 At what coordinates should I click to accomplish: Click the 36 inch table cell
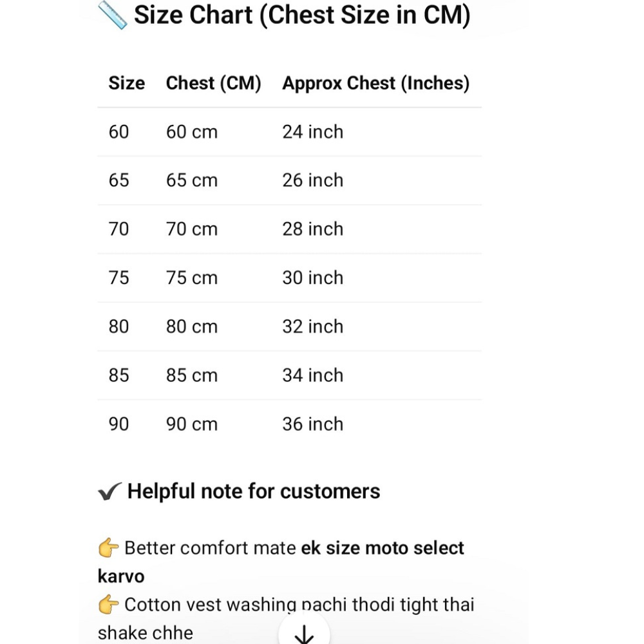[312, 424]
